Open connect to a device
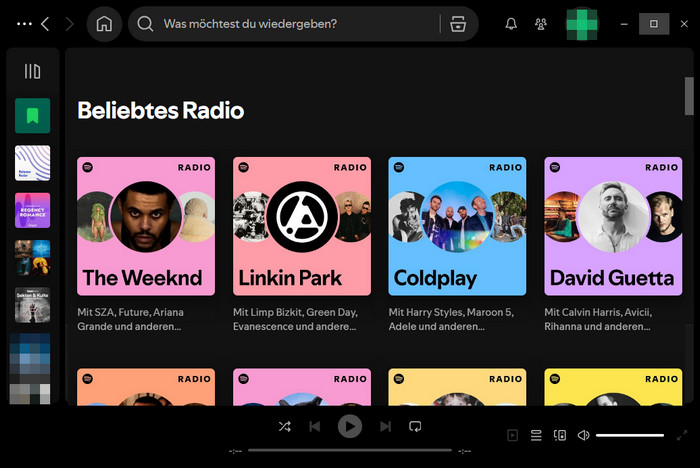Image resolution: width=700 pixels, height=468 pixels. [560, 435]
